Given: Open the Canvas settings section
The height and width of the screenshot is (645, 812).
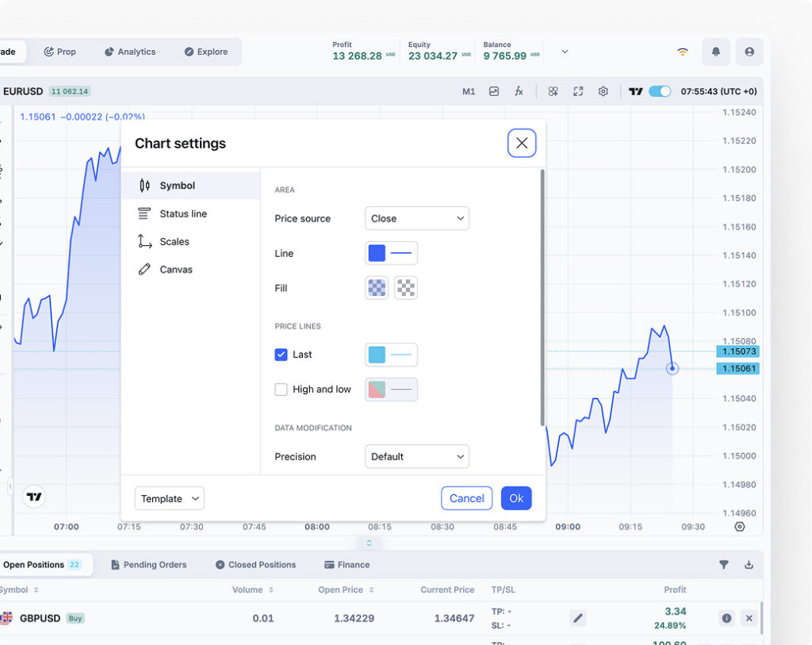Looking at the screenshot, I should 190,270.
